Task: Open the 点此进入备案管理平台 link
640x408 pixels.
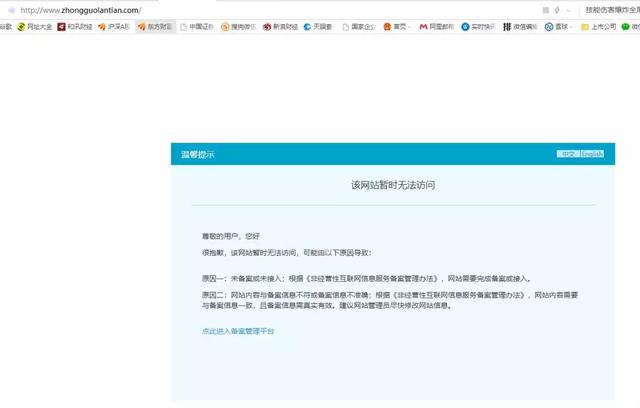Action: point(238,331)
